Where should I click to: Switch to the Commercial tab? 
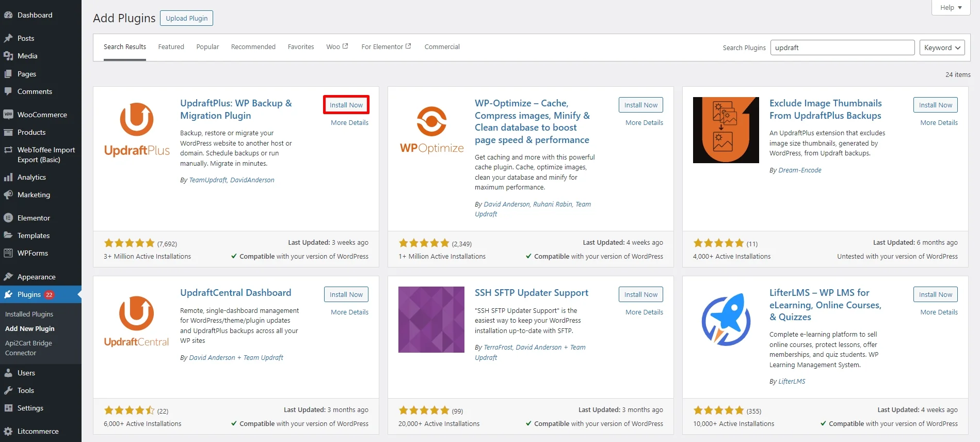tap(442, 47)
